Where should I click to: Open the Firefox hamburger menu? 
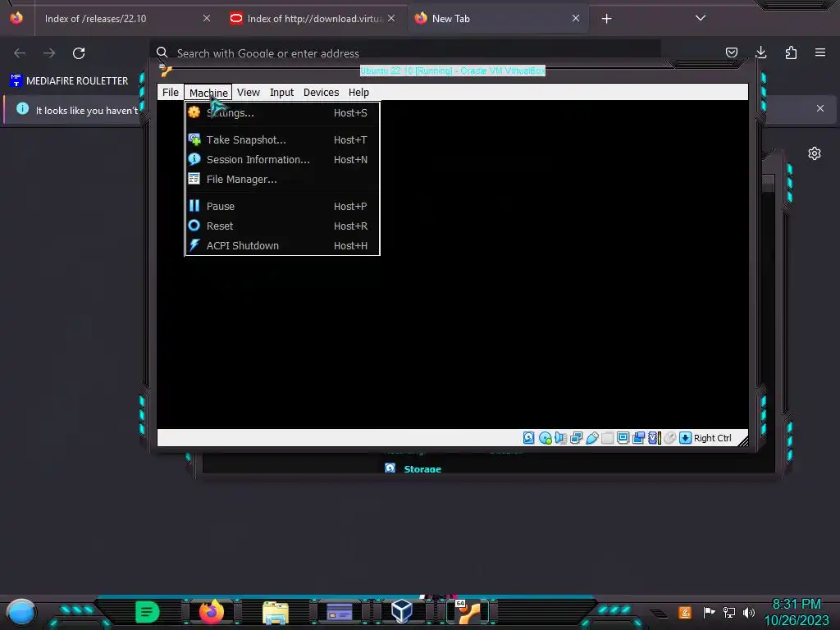click(820, 52)
